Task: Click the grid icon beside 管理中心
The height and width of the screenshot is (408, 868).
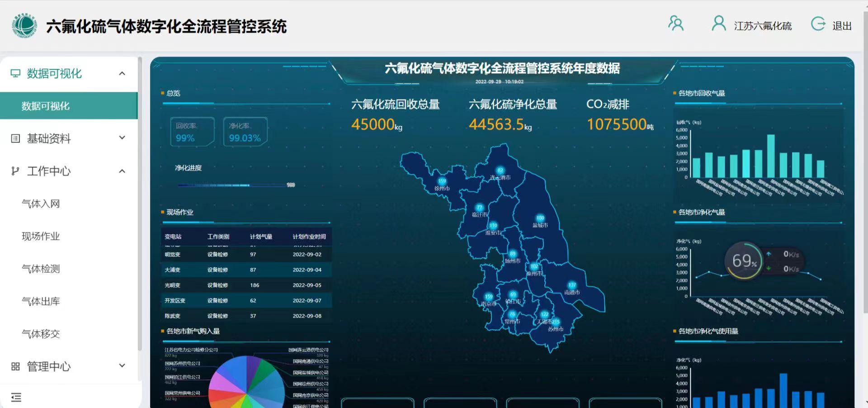Action: tap(15, 366)
